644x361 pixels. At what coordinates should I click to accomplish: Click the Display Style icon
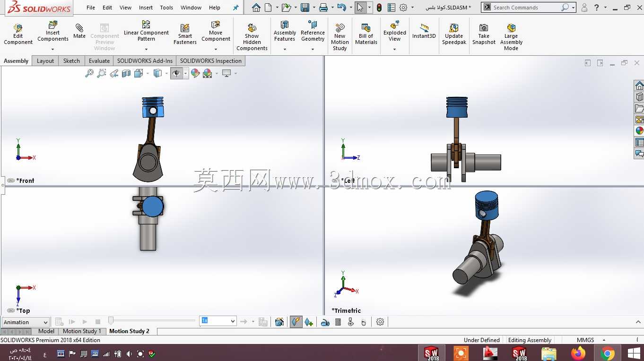[158, 73]
